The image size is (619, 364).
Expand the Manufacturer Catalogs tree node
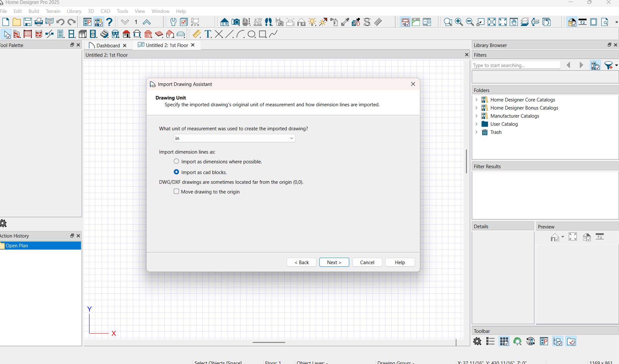pos(476,116)
